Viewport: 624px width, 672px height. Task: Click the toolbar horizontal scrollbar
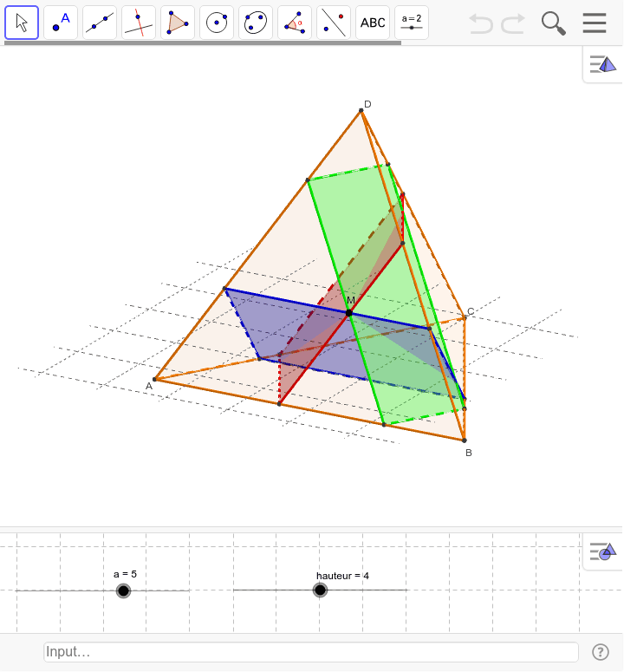203,42
